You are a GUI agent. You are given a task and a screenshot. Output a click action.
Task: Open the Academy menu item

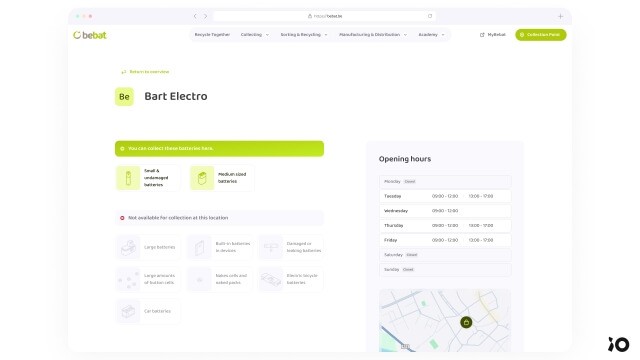pos(428,35)
